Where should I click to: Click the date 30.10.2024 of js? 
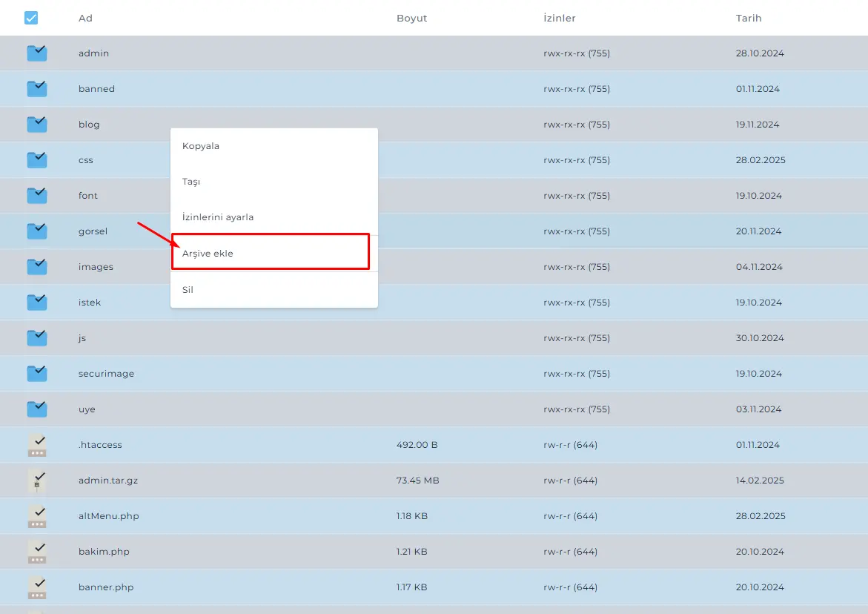760,337
